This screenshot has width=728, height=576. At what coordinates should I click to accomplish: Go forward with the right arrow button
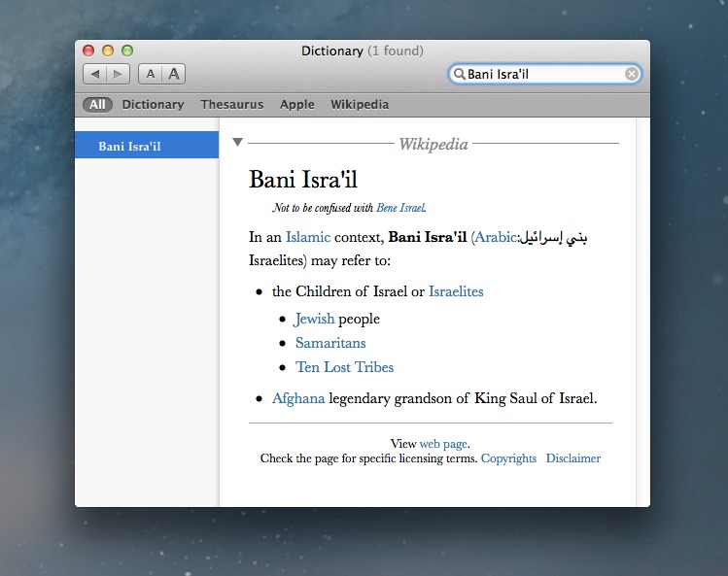click(x=118, y=74)
